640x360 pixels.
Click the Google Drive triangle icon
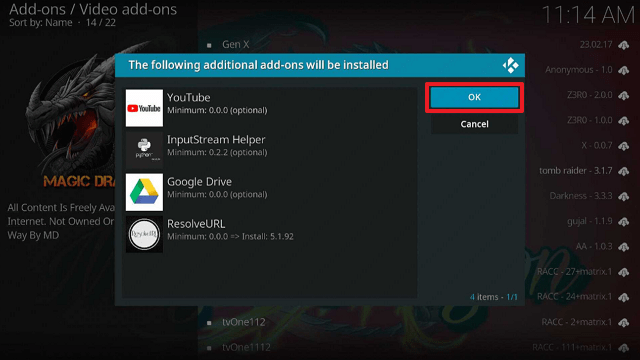144,192
